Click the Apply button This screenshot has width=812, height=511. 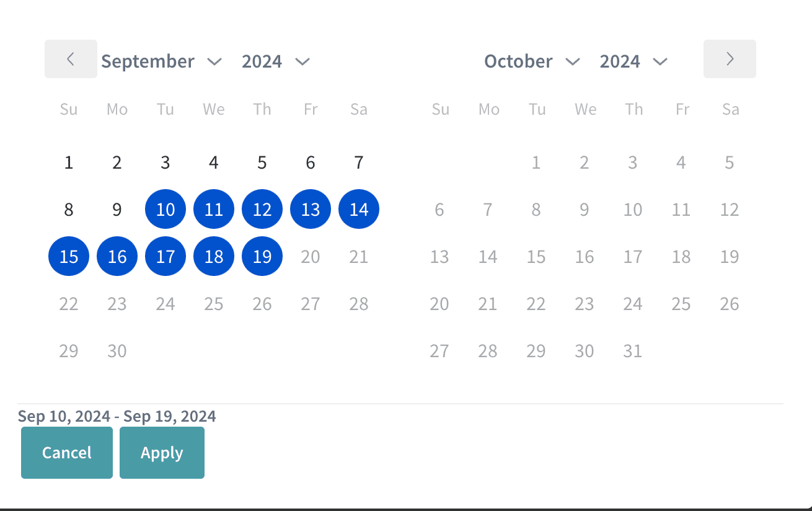[162, 453]
